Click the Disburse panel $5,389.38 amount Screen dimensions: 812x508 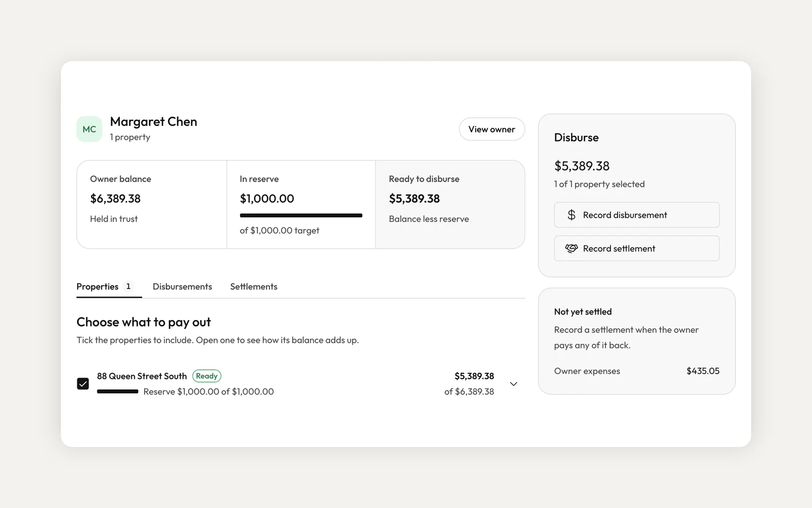tap(582, 166)
